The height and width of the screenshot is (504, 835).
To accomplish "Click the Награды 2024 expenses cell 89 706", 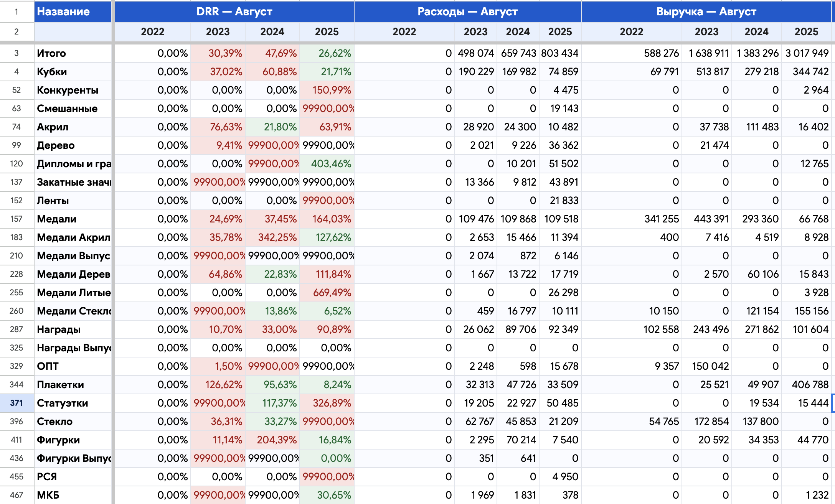I will pos(518,329).
